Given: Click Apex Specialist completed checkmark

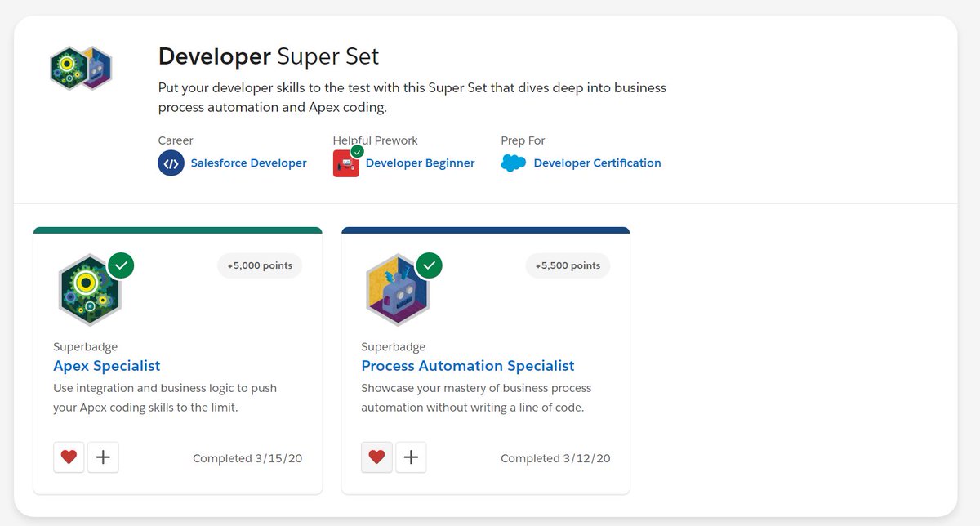Looking at the screenshot, I should pyautogui.click(x=121, y=265).
